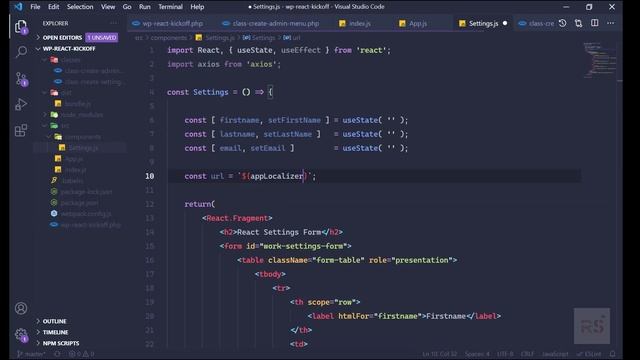The height and width of the screenshot is (360, 640).
Task: Click the CRLF end-of-line indicator
Action: pos(527,354)
